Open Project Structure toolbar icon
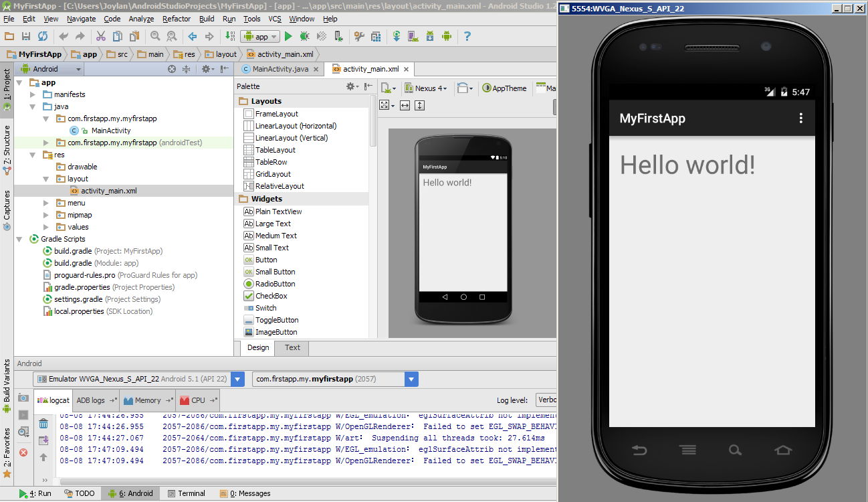Viewport: 868px width, 502px height. [x=376, y=36]
